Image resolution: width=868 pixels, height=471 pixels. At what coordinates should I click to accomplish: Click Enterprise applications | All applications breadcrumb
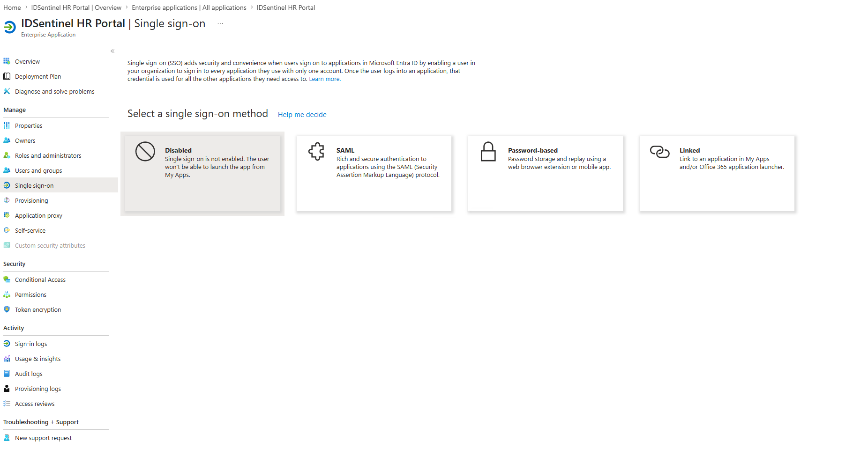[x=189, y=7]
